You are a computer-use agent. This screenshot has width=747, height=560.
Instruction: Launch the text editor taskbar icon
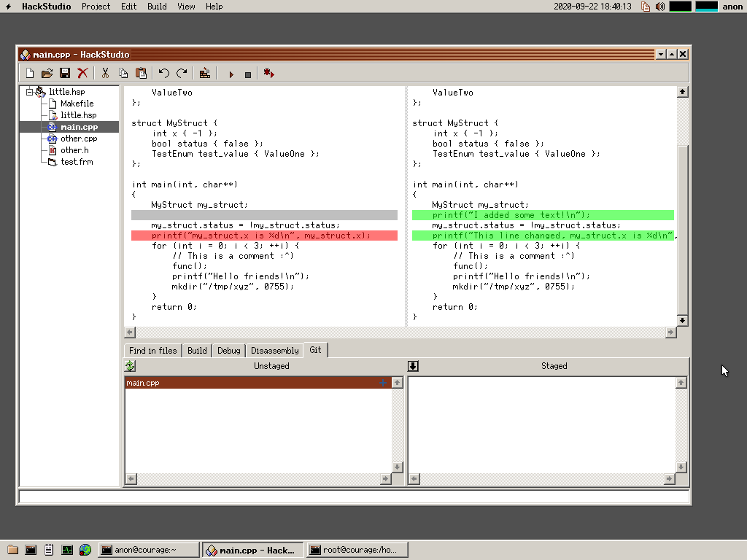pos(49,550)
